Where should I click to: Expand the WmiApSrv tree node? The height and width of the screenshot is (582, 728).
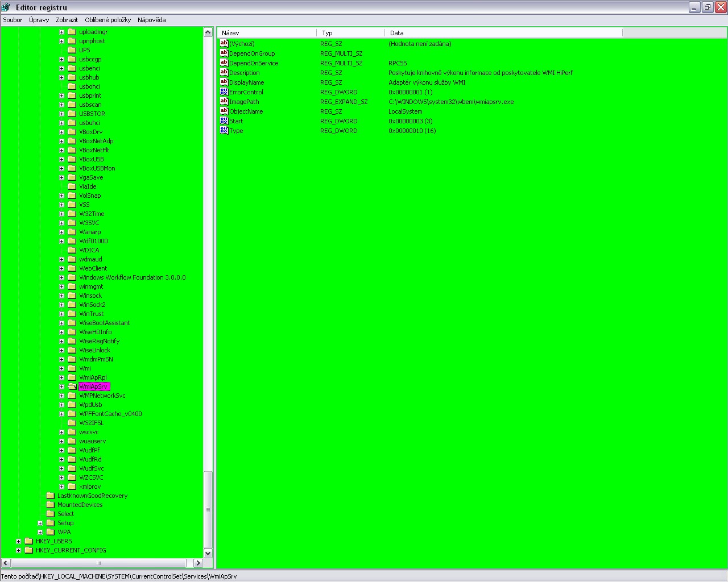(x=62, y=386)
